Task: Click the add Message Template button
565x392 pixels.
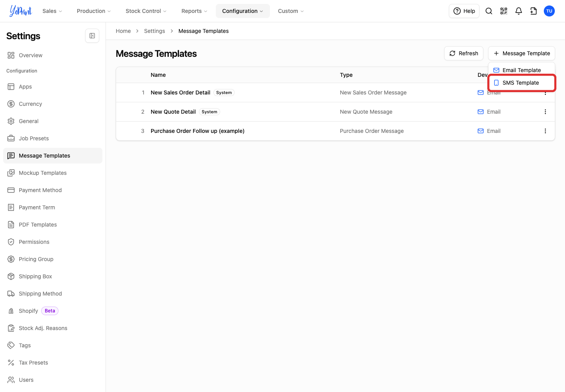Action: click(521, 53)
